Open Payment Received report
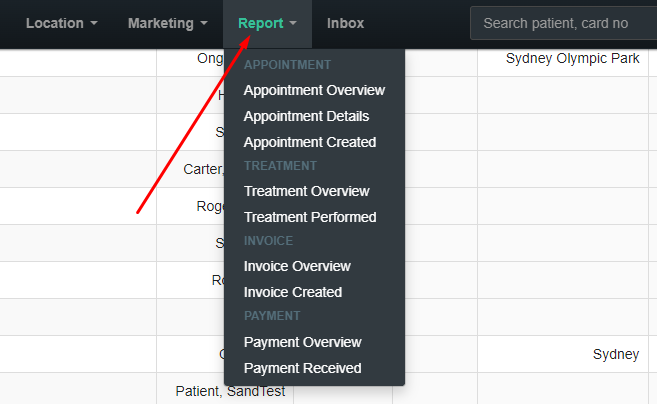The image size is (657, 404). click(x=303, y=368)
